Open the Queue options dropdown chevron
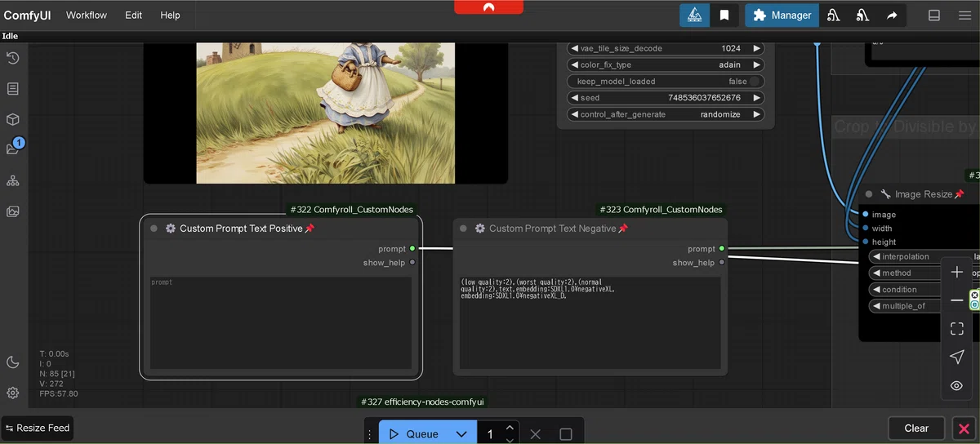980x444 pixels. (x=461, y=434)
